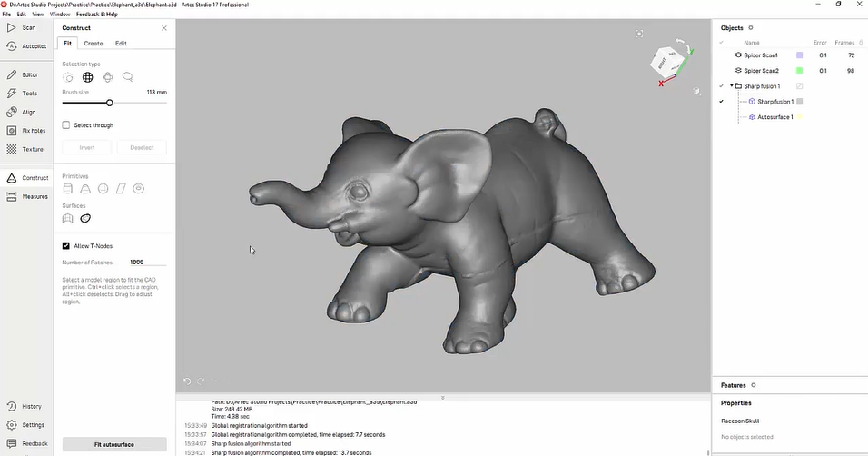868x456 pixels.
Task: Open the Tools panel
Action: [x=23, y=93]
